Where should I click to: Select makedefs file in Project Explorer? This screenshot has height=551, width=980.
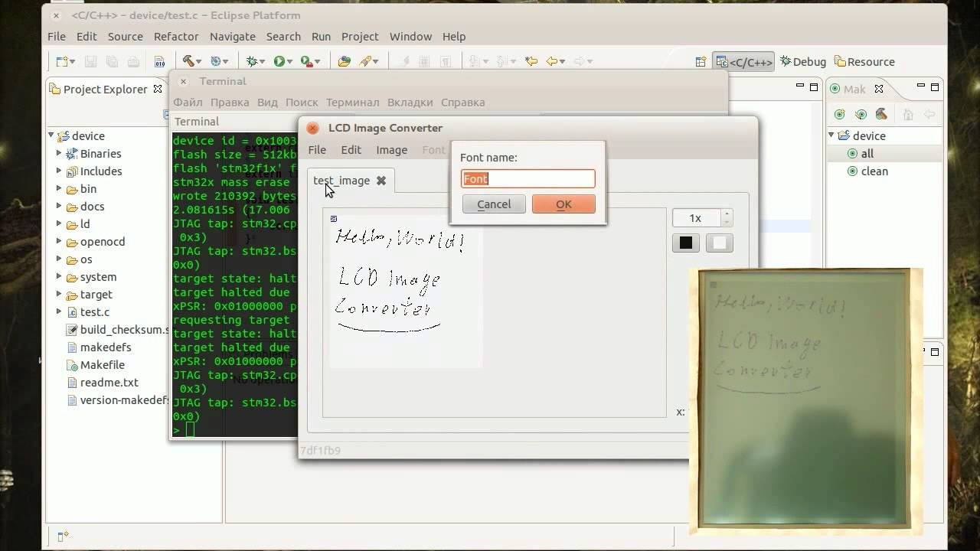pyautogui.click(x=106, y=347)
